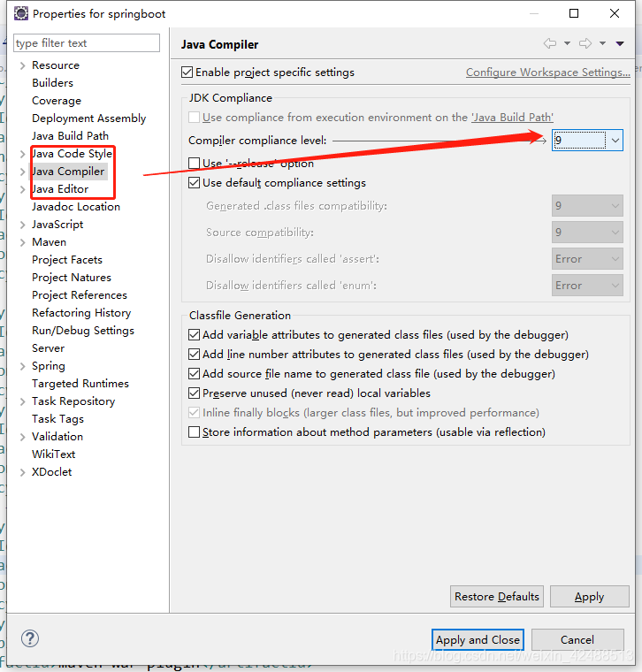Open Compiler compliance level dropdown
642x672 pixels.
pos(587,140)
